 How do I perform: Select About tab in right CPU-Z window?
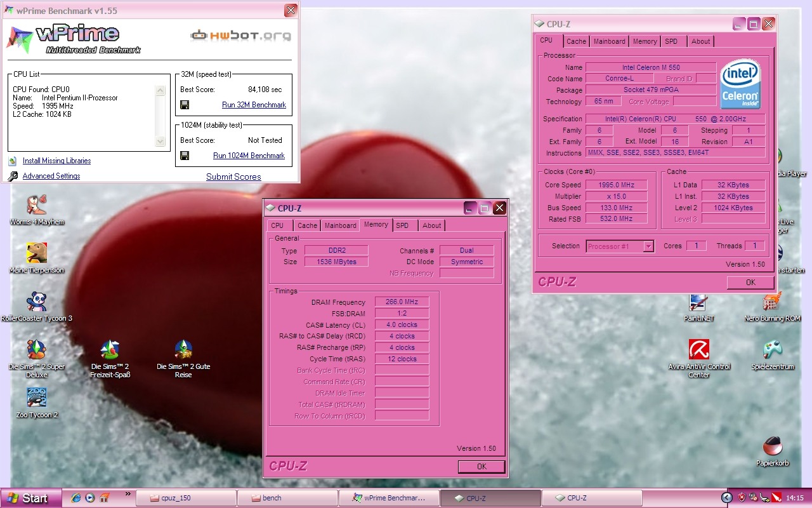click(x=701, y=41)
